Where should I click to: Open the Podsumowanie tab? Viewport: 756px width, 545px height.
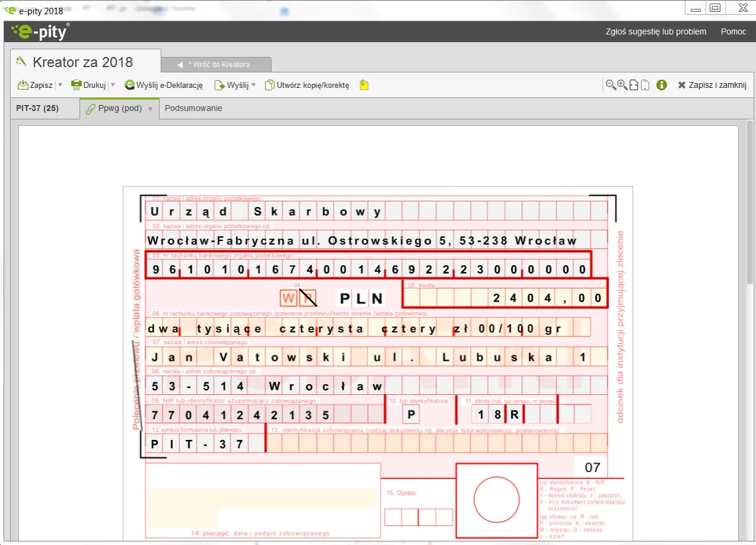click(x=193, y=108)
